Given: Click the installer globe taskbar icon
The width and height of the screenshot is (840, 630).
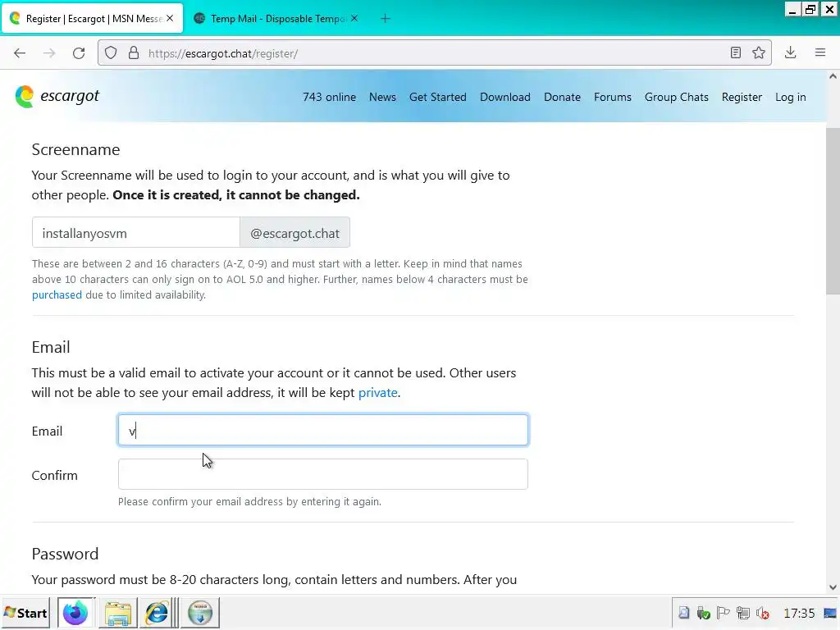Looking at the screenshot, I should (200, 613).
